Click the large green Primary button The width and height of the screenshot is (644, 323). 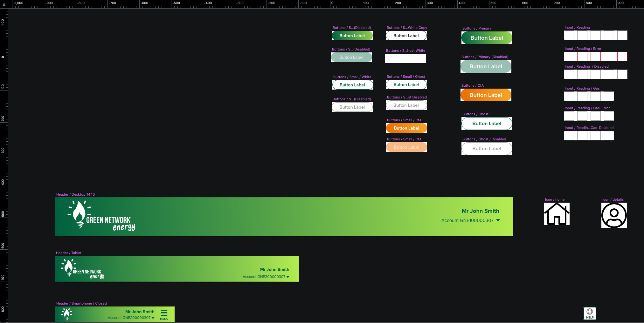(487, 38)
